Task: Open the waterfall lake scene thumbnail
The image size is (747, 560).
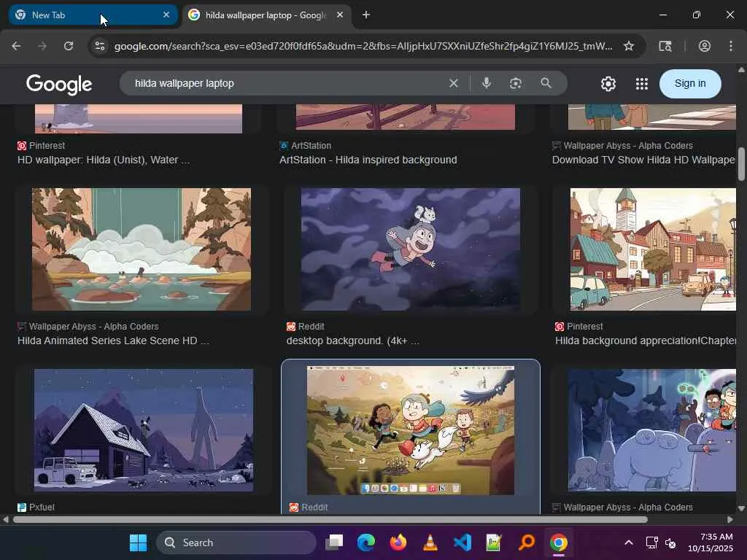Action: point(142,249)
